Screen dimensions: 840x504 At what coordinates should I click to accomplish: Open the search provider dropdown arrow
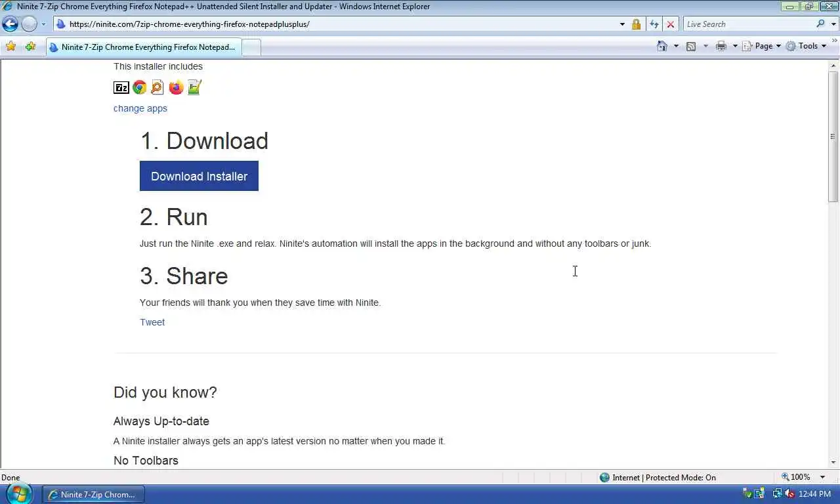tap(832, 24)
